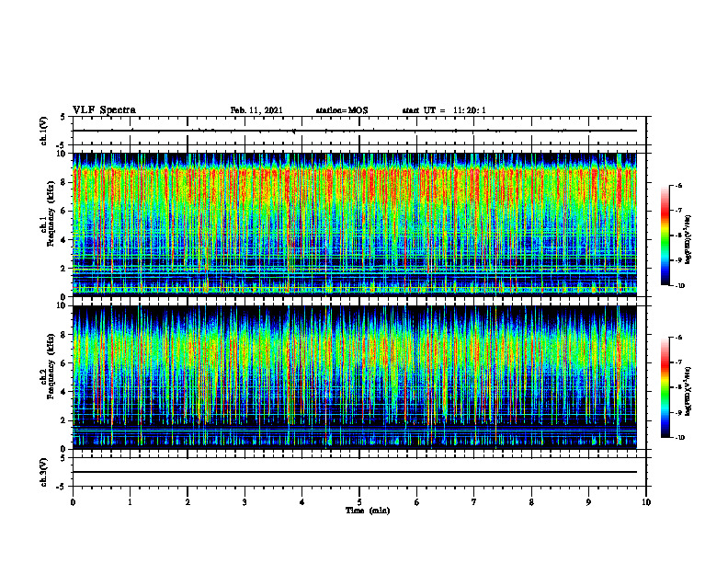Click the time axis tick label "1"
This screenshot has height=563, width=728.
130,502
